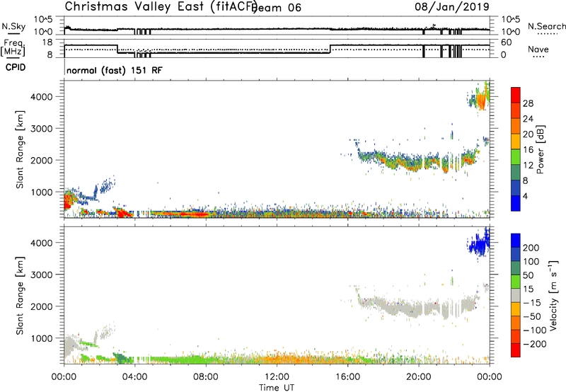Select the light green Power colorbar segment between 12 and 16
The width and height of the screenshot is (566, 392).
tap(516, 156)
